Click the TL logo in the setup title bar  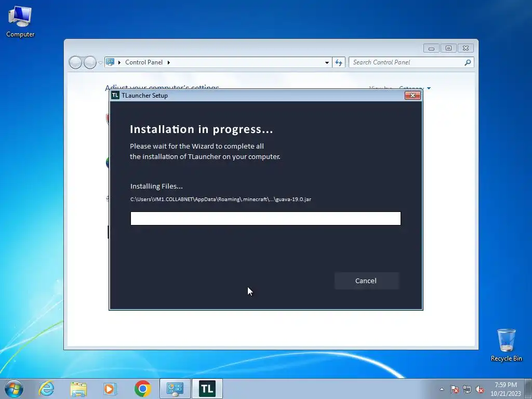115,96
